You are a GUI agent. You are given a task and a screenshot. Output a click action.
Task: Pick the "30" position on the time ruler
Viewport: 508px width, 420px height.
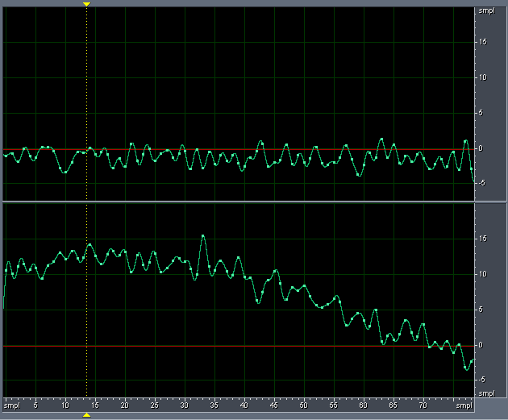185,405
